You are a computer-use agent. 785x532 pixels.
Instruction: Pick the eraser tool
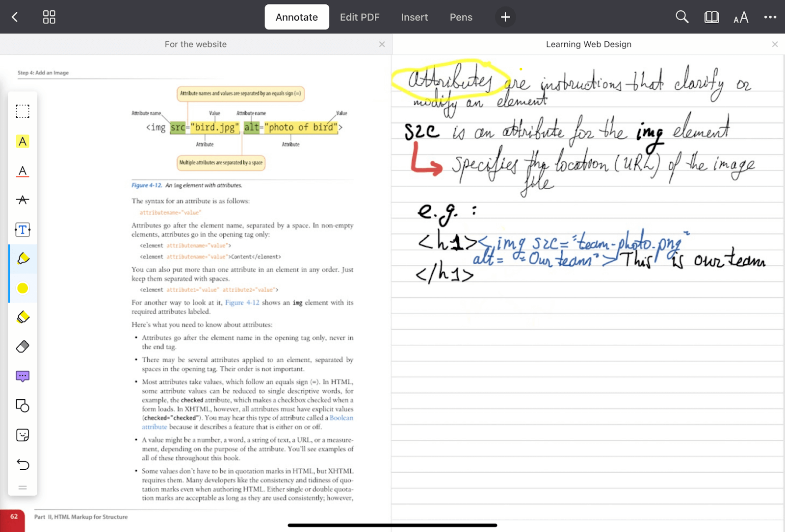pos(23,347)
